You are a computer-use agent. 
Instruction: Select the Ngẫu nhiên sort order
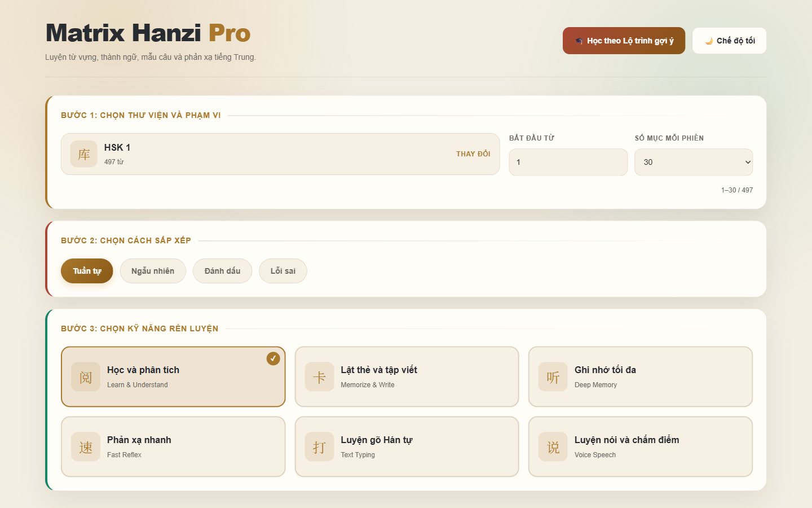153,271
